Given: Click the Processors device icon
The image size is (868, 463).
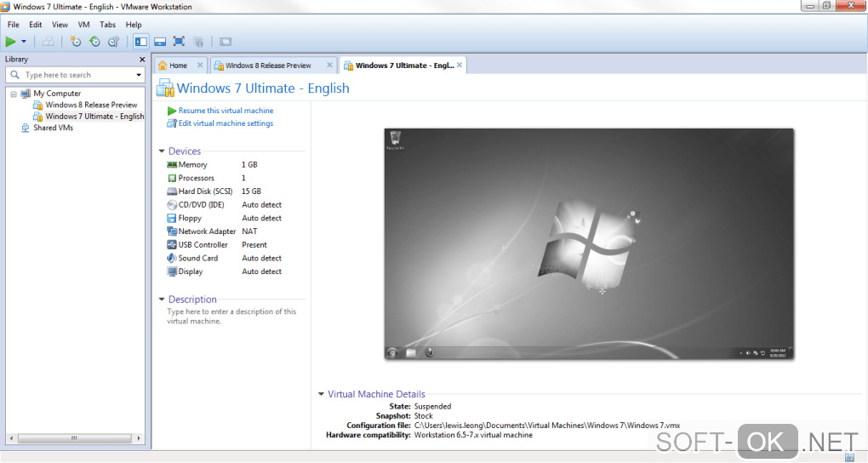Looking at the screenshot, I should 172,178.
